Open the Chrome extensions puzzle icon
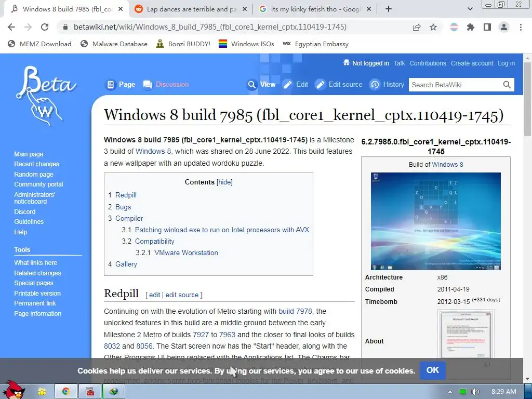532x399 pixels. tap(471, 27)
